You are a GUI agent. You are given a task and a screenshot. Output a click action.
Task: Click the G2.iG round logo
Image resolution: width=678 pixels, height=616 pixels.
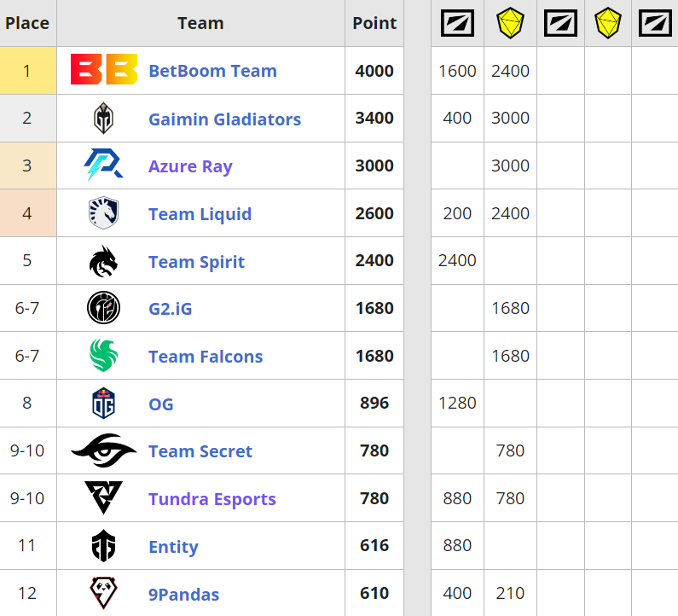[x=103, y=308]
